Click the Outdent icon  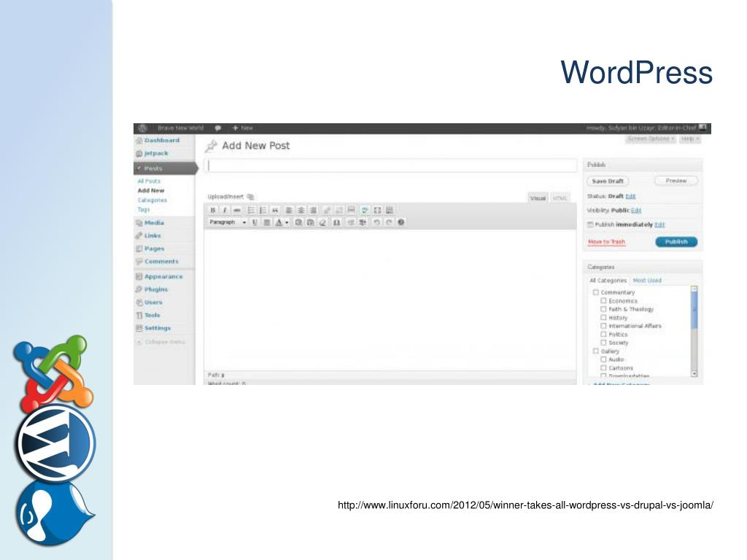coord(351,222)
